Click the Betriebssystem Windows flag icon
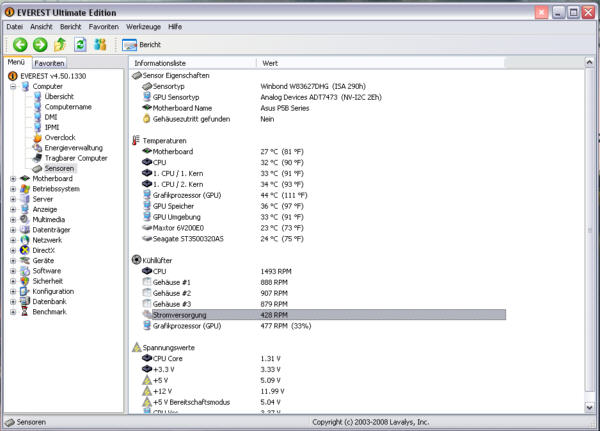The height and width of the screenshot is (431, 600). [25, 189]
